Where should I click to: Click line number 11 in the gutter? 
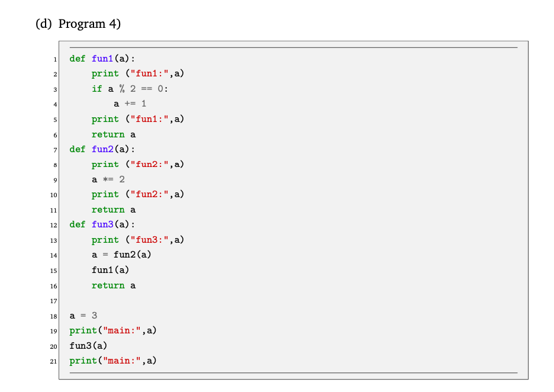53,210
